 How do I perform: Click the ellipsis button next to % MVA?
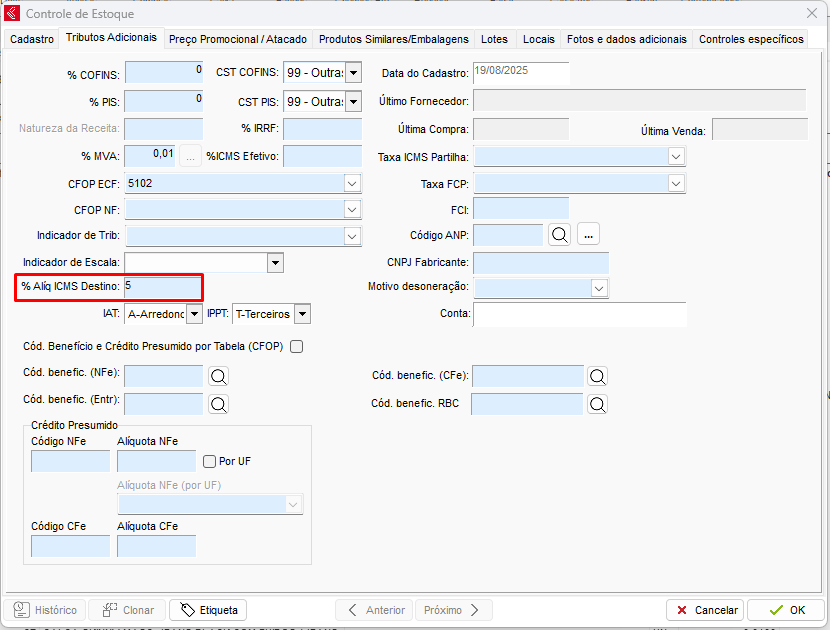(x=190, y=156)
